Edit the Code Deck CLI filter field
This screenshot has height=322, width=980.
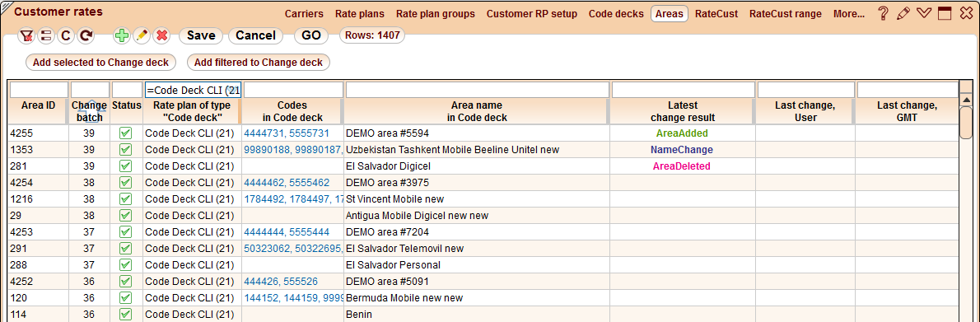coord(193,90)
